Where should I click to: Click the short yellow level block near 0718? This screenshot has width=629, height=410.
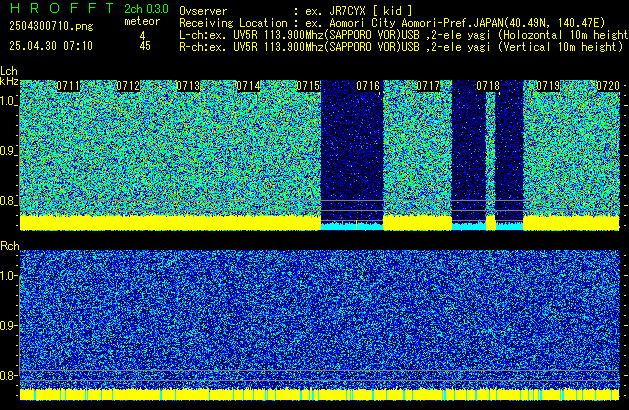pos(491,223)
